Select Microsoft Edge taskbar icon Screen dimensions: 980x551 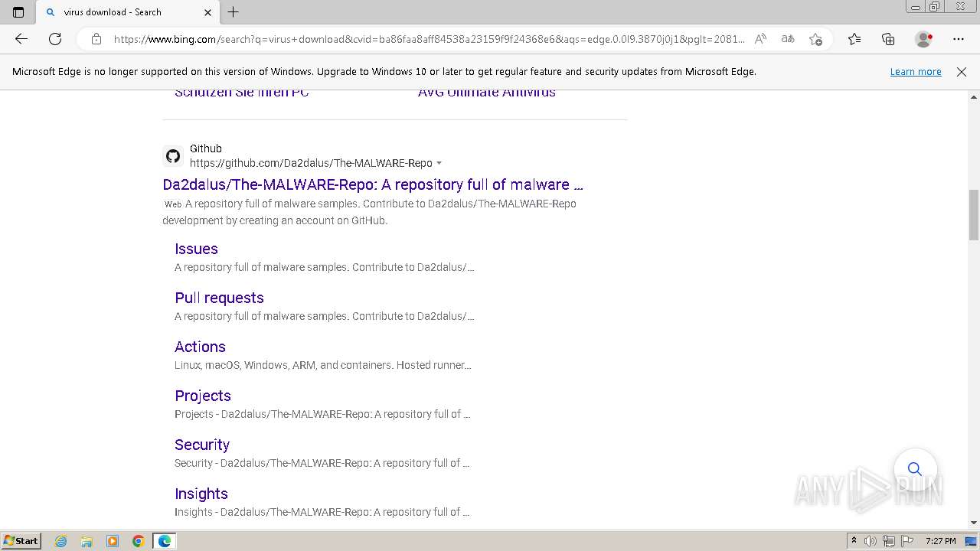click(165, 541)
